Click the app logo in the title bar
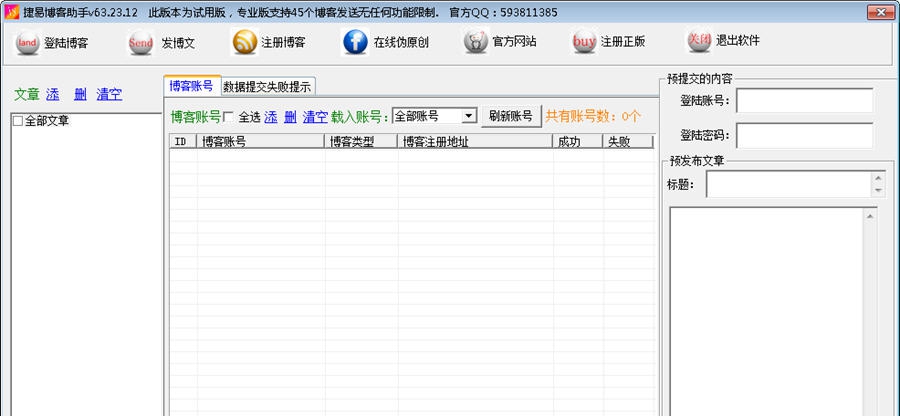 (11, 12)
